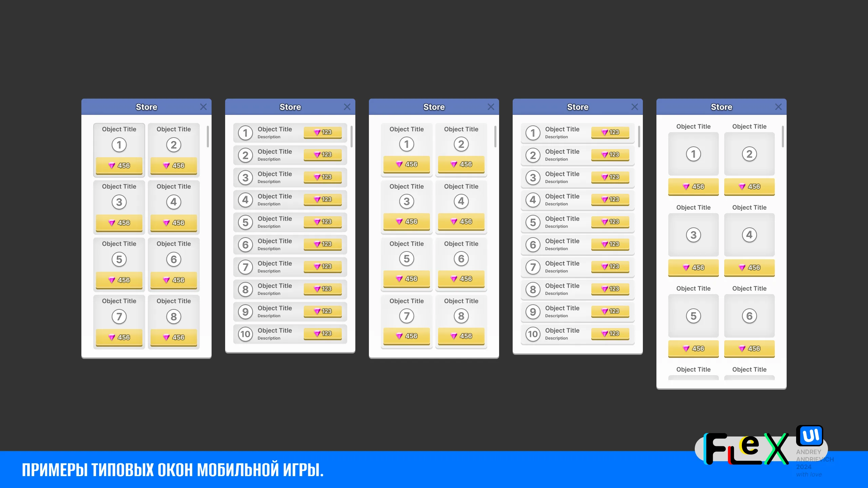Buy item 1 for 456 gems in the leftmost Store

point(119,166)
